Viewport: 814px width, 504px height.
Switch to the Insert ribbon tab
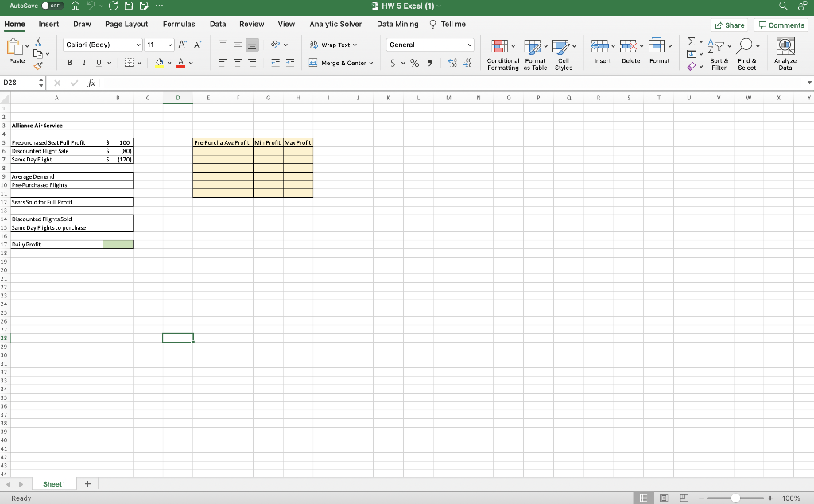[48, 24]
